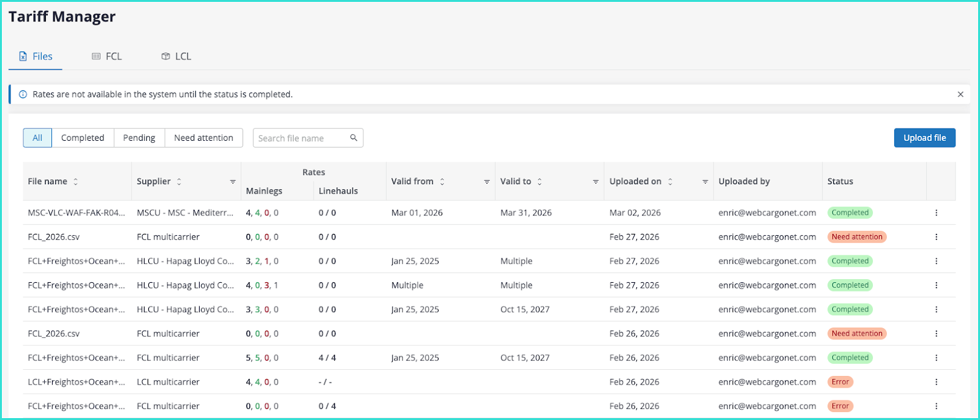Select the Pending filter option
Viewport: 980px width, 420px height.
139,138
